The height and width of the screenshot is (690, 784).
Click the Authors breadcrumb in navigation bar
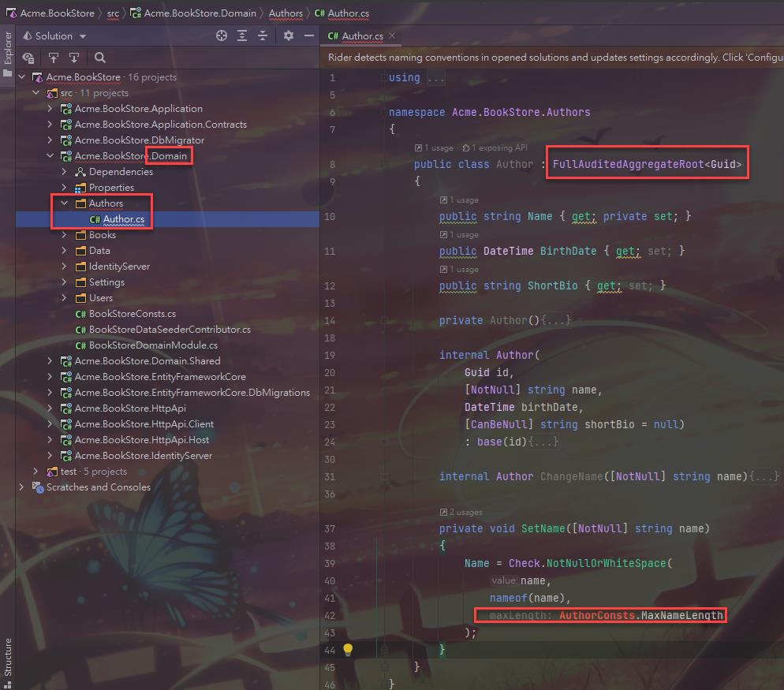[285, 13]
